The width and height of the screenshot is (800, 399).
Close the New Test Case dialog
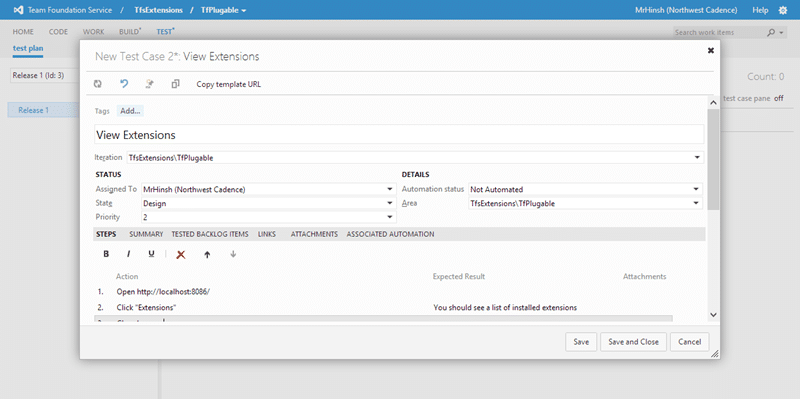[711, 50]
